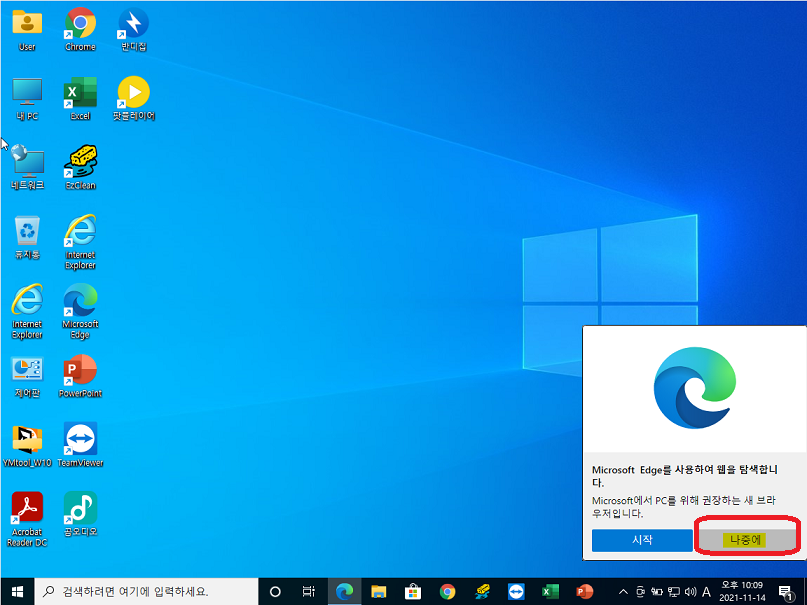This screenshot has height=605, width=807.
Task: Open Chrome from the taskbar
Action: [447, 592]
